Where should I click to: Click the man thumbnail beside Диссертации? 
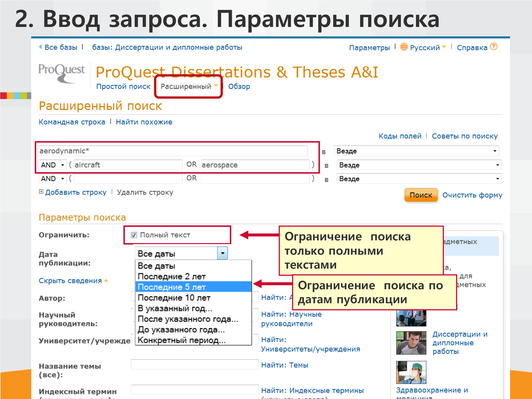[411, 343]
